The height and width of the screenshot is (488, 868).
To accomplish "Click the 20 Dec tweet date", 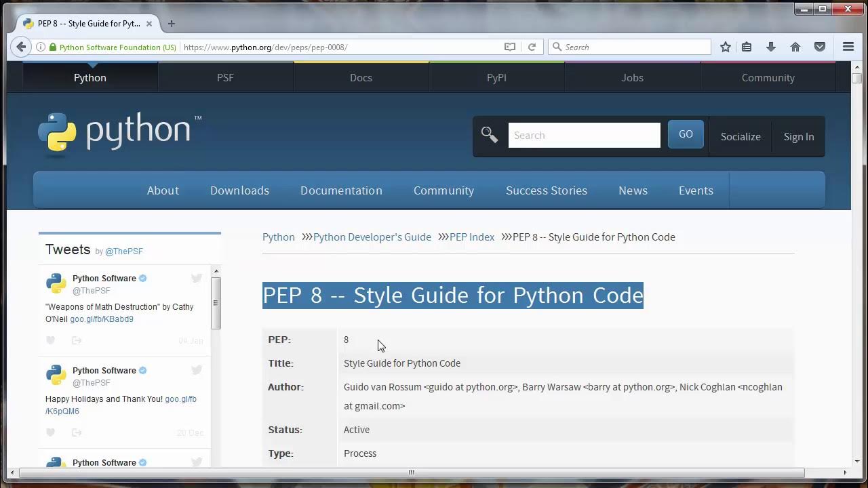I will click(190, 433).
